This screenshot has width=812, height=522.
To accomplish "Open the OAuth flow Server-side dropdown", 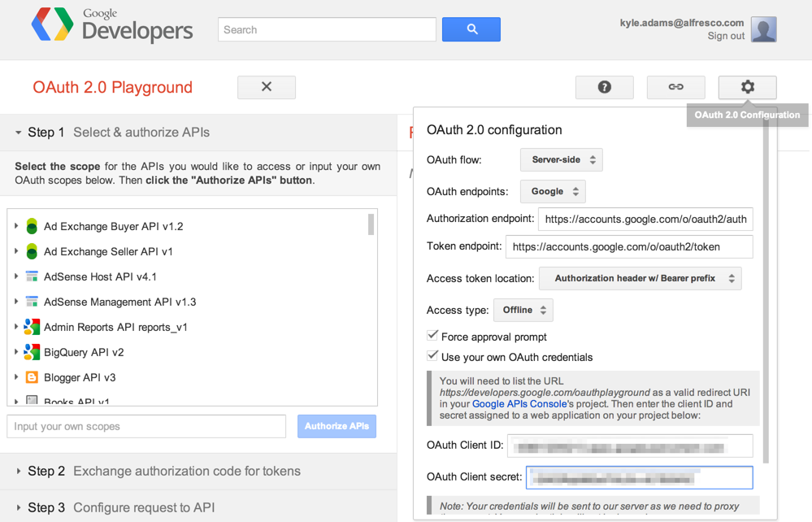I will click(562, 159).
